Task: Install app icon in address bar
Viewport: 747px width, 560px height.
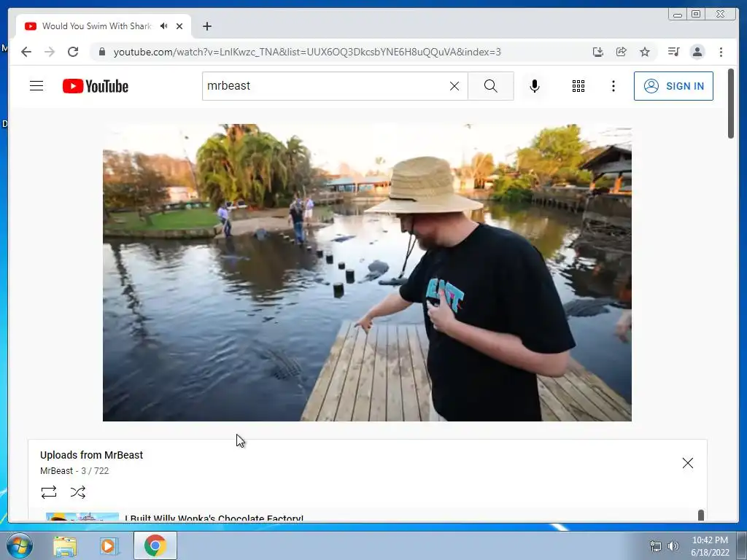Action: (598, 52)
